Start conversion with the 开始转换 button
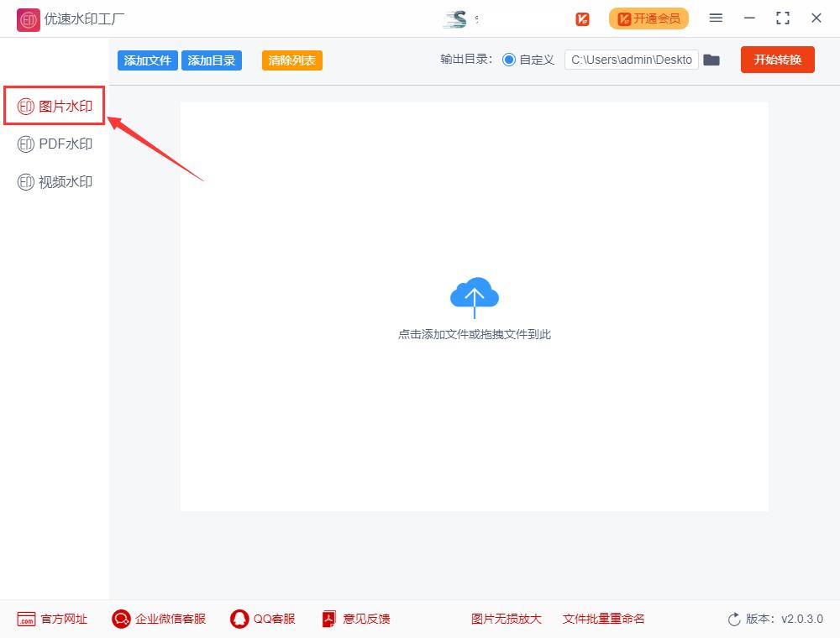 coord(777,60)
